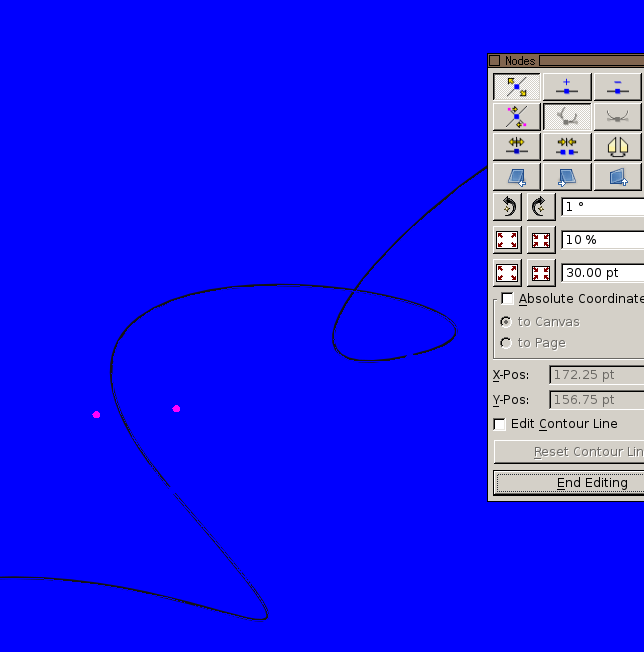Image resolution: width=644 pixels, height=652 pixels.
Task: Rotate path counter-clockwise
Action: [507, 207]
